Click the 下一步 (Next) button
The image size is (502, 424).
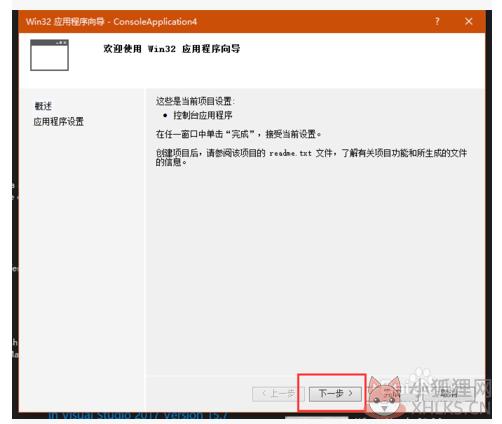[335, 394]
